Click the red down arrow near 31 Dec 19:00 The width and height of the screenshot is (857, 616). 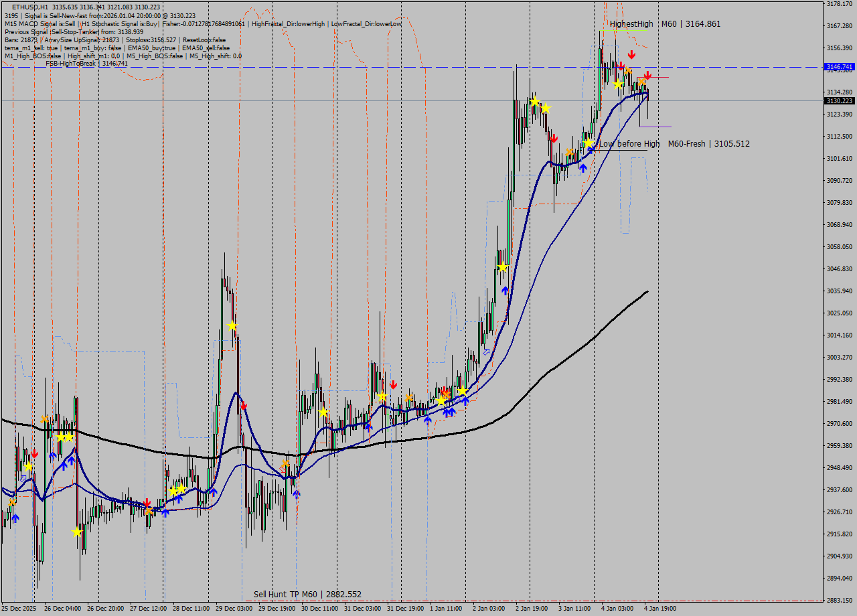tap(393, 384)
